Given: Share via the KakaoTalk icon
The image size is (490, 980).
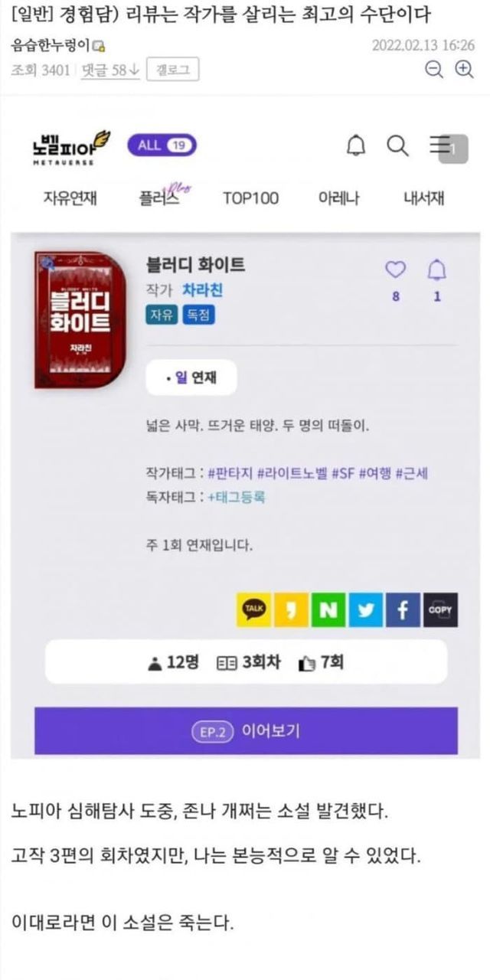Looking at the screenshot, I should 253,609.
